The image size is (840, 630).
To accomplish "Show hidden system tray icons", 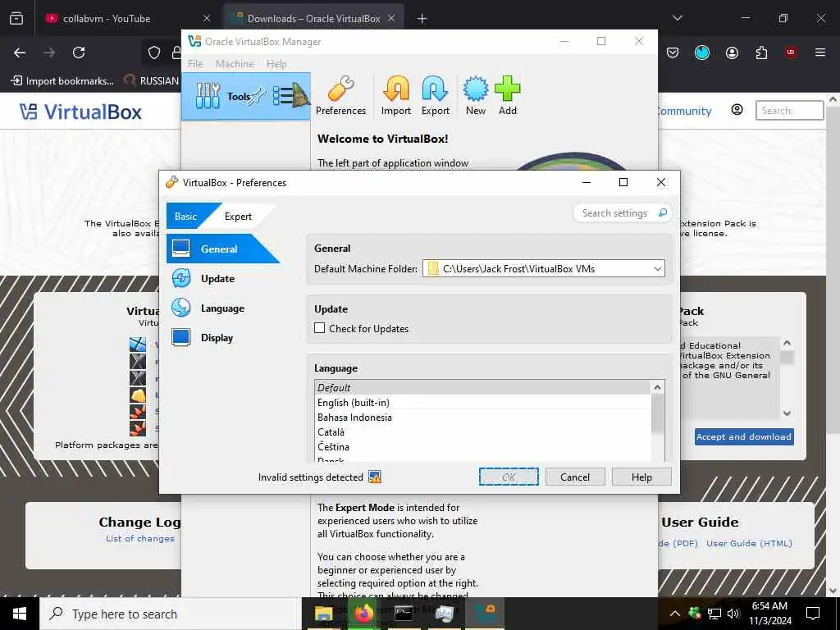I will [675, 614].
